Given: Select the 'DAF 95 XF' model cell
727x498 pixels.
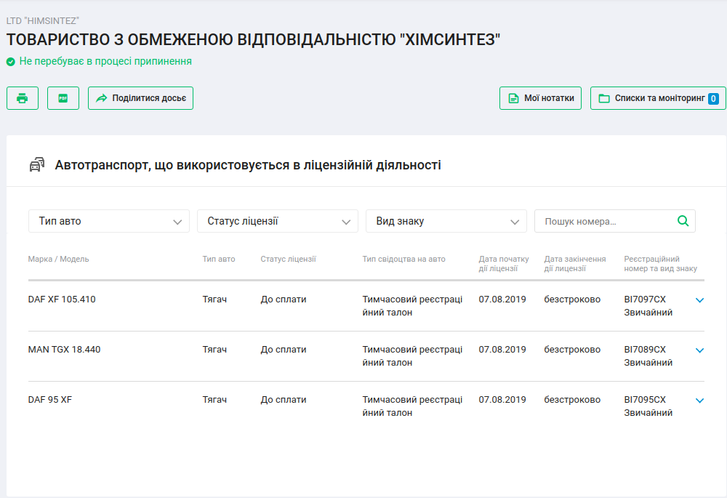Looking at the screenshot, I should tap(50, 400).
